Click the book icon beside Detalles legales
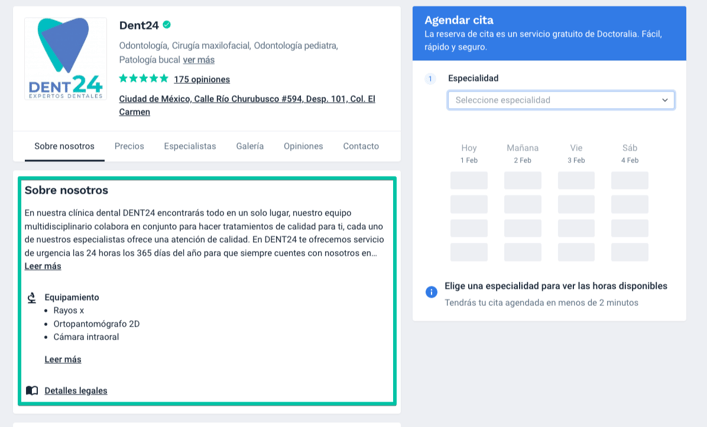Image resolution: width=707 pixels, height=427 pixels. coord(32,390)
